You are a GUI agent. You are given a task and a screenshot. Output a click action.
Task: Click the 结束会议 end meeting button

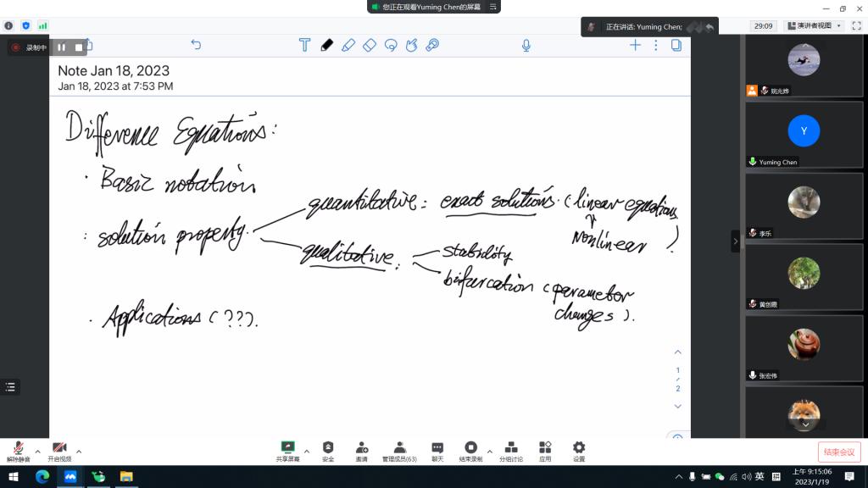(838, 452)
